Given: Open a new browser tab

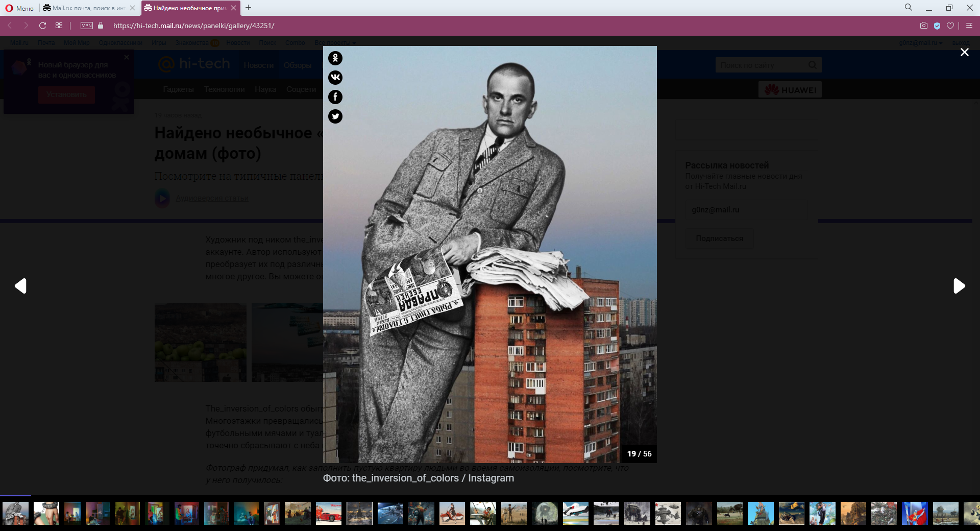Looking at the screenshot, I should point(249,8).
